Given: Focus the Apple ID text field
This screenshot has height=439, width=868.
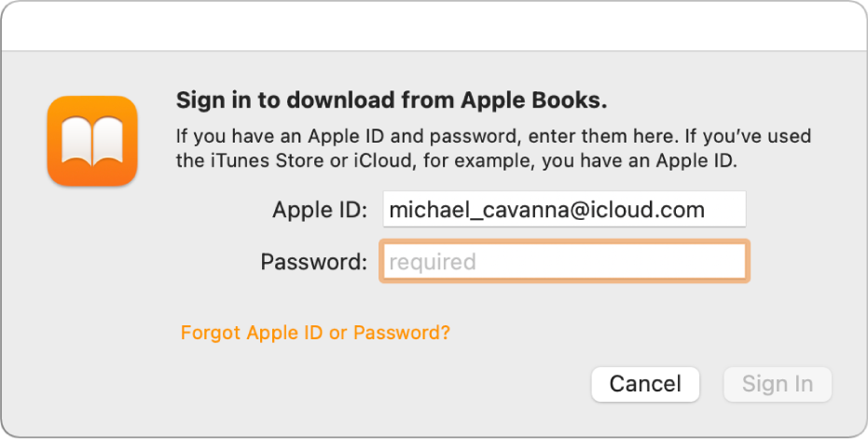Looking at the screenshot, I should coord(564,210).
